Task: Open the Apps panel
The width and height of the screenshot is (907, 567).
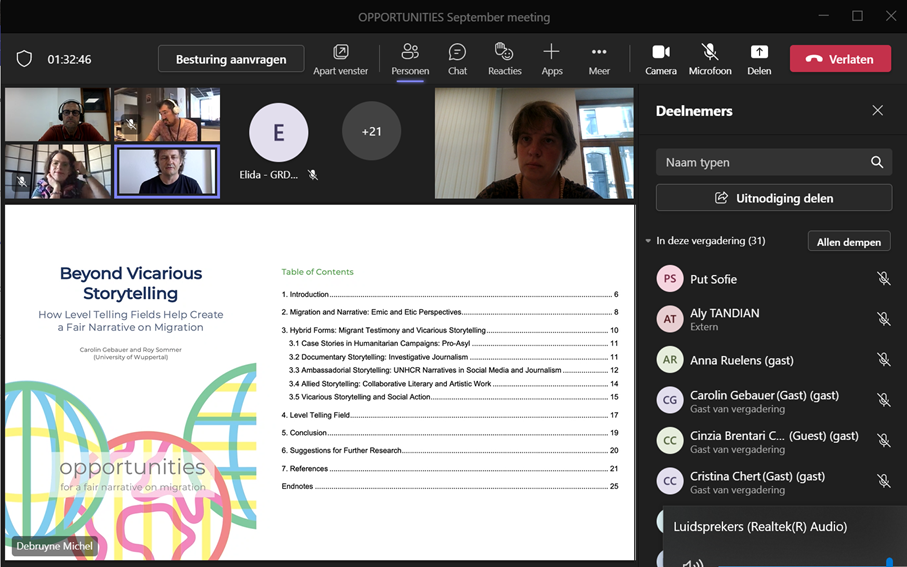Action: (552, 59)
